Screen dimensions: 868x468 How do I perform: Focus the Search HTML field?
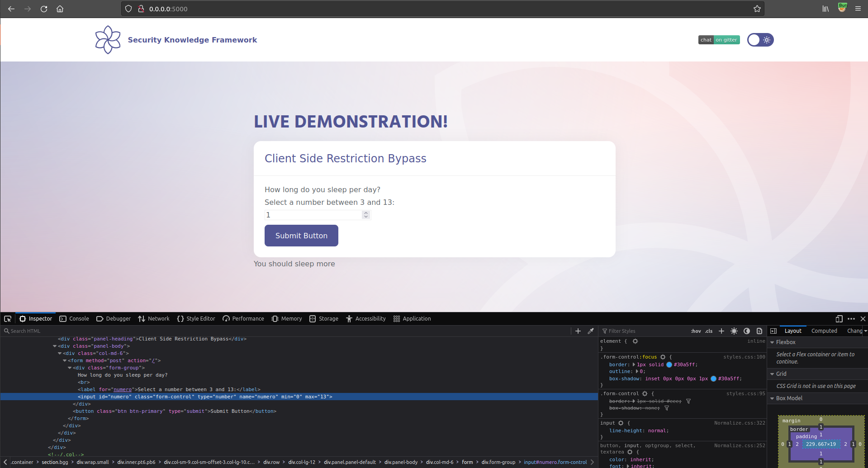[286, 331]
